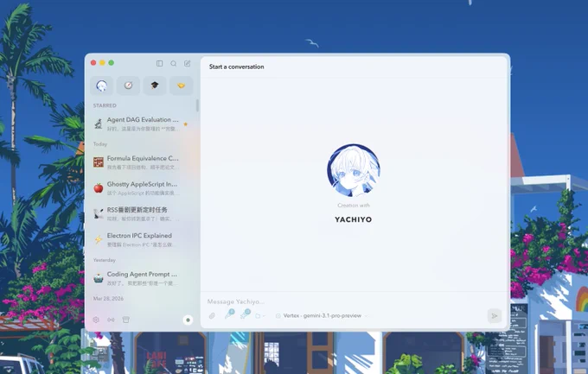
Task: Open the RSS番剧更新定时任务 conversation
Action: click(141, 213)
